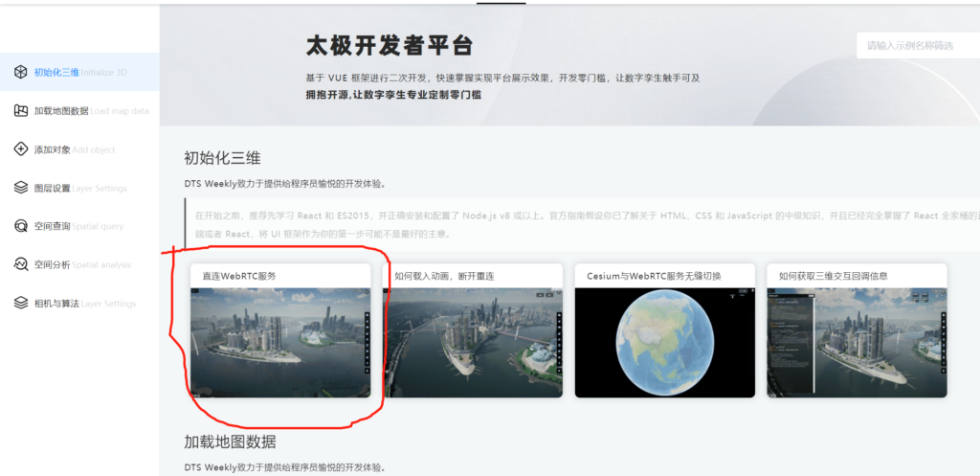Click the 拥抱开源,让数字孪生专业定制零门槛 tagline

pyautogui.click(x=393, y=95)
